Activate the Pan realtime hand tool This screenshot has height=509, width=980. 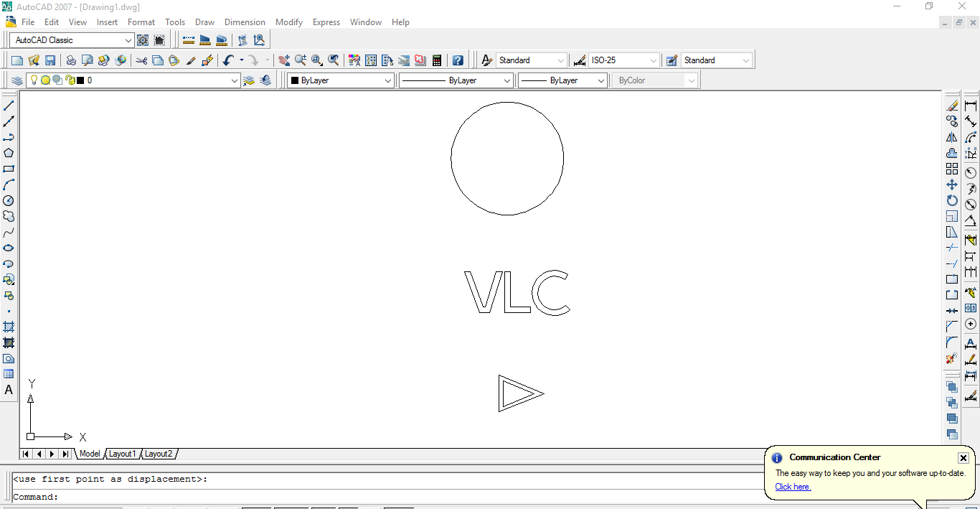tap(284, 60)
